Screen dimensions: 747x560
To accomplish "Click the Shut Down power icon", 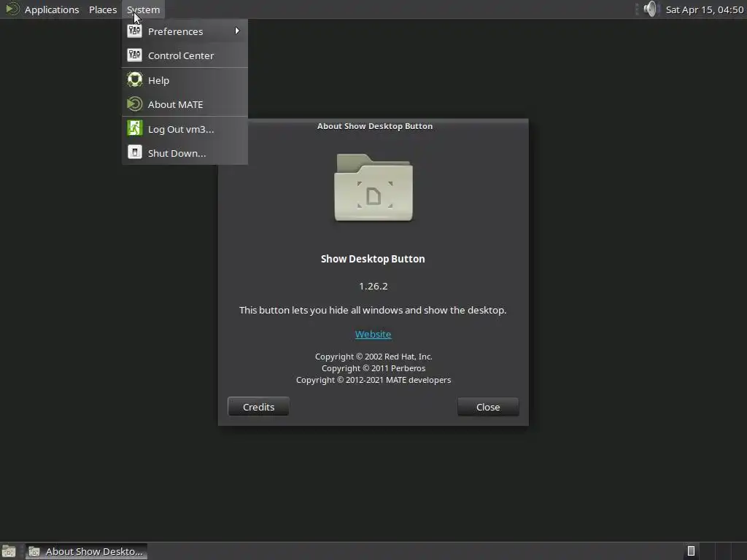I will [134, 152].
